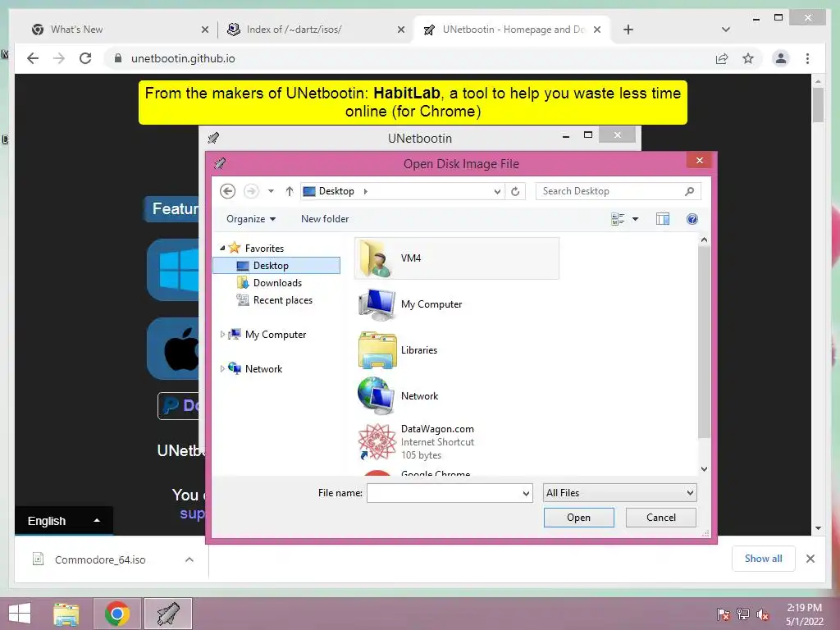The image size is (840, 630).
Task: Select the DataWagon.com Internet Shortcut
Action: coord(456,442)
